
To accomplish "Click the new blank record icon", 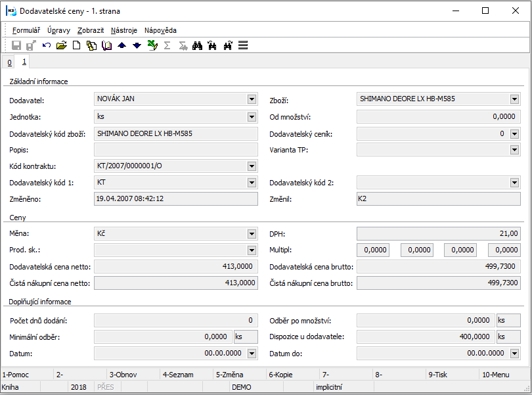I will 77,45.
